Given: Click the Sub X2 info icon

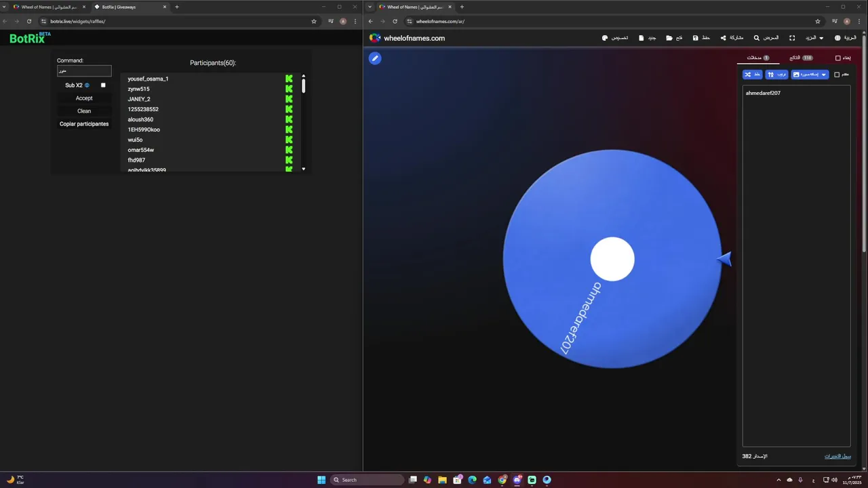Looking at the screenshot, I should pyautogui.click(x=87, y=85).
